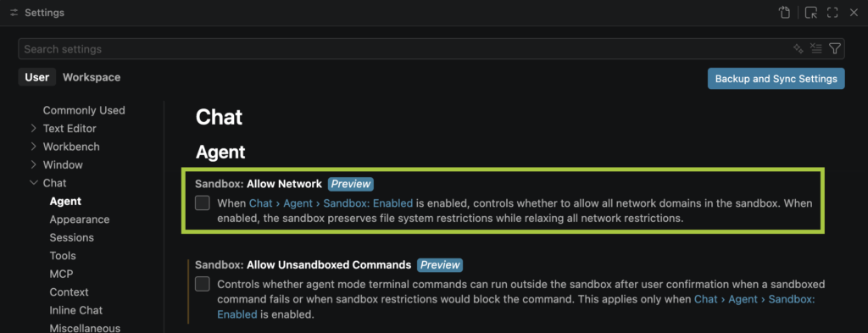Toggle the full screen editor icon
The height and width of the screenshot is (333, 868).
tap(832, 13)
